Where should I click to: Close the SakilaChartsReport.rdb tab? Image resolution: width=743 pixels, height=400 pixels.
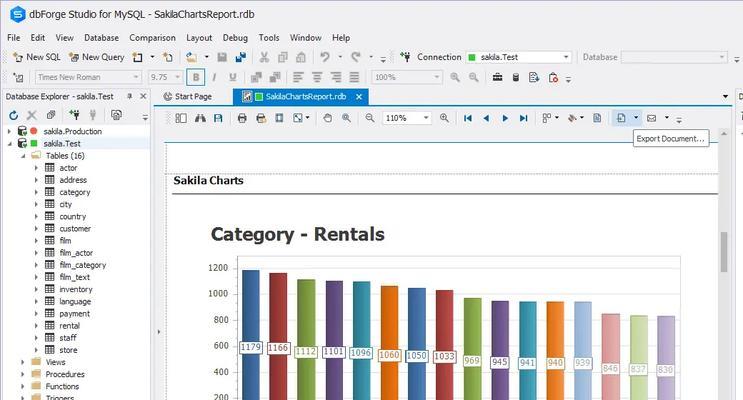(x=359, y=97)
